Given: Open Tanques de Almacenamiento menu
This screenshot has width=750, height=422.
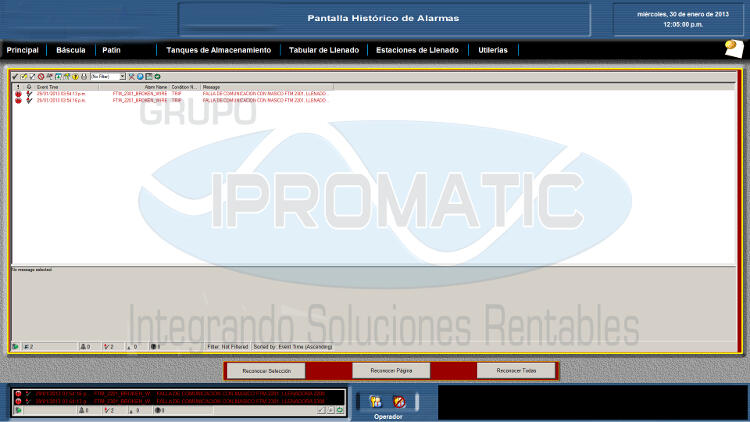Looking at the screenshot, I should point(219,50).
